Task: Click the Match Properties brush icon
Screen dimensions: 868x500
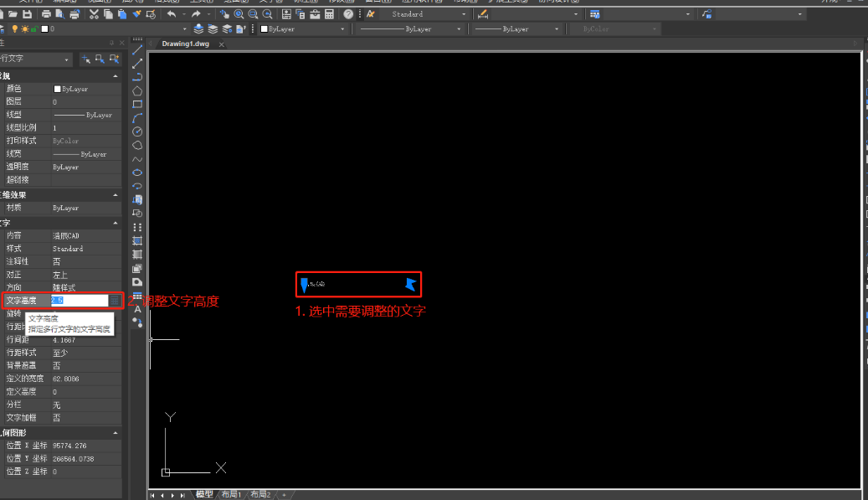Action: tap(136, 14)
